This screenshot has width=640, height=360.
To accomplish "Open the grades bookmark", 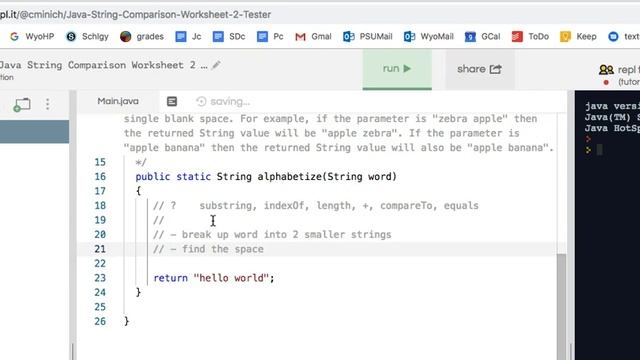I will click(x=142, y=37).
